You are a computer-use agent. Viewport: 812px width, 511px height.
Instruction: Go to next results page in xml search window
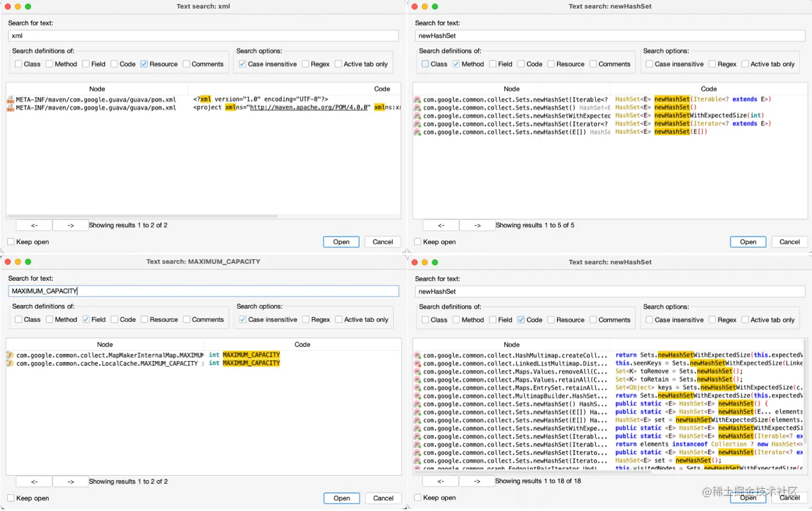click(x=71, y=225)
